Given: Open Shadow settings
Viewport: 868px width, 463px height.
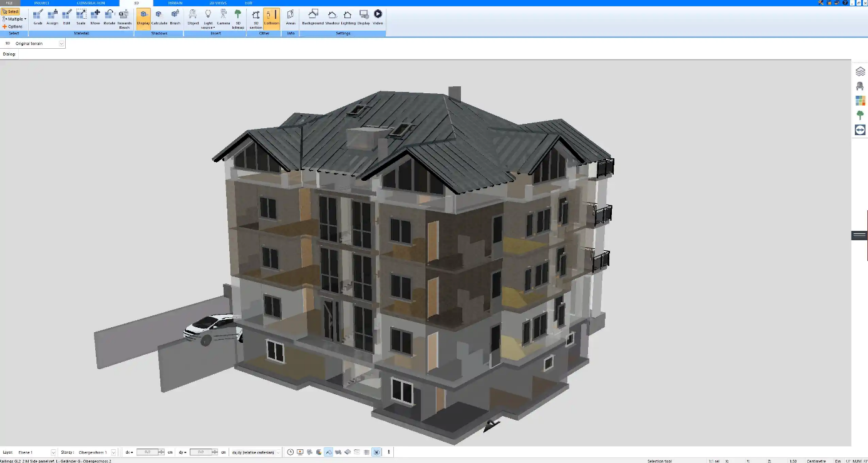Looking at the screenshot, I should (332, 18).
